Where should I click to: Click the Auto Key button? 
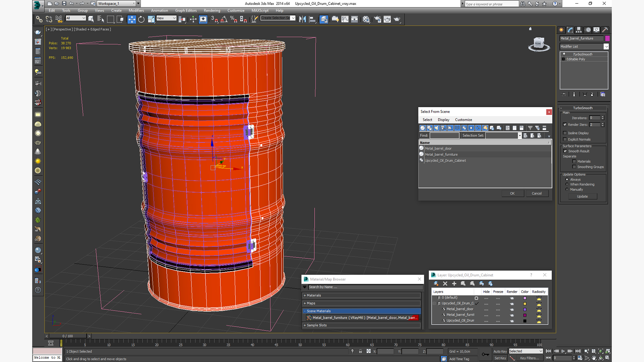click(x=500, y=351)
